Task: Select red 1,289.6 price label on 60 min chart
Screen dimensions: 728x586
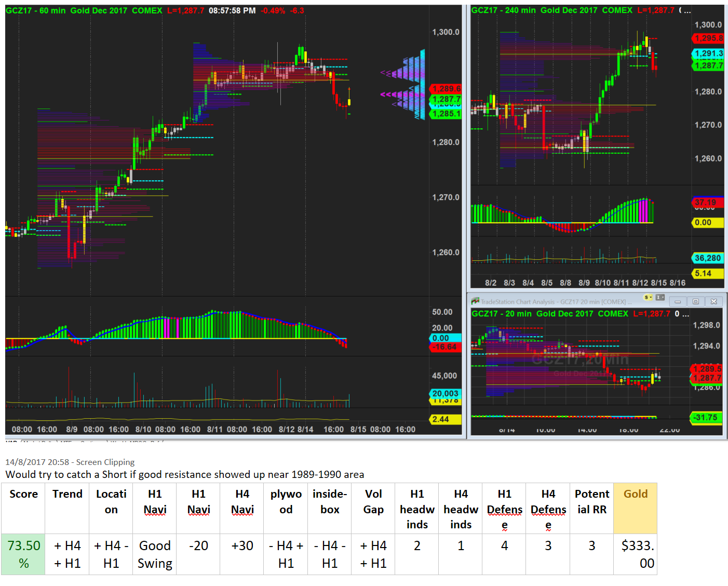Action: tap(446, 89)
